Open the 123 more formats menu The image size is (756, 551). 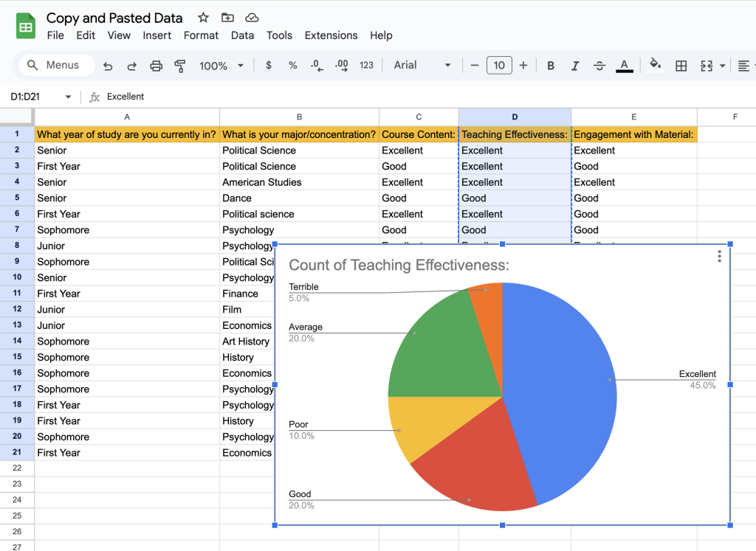coord(366,65)
